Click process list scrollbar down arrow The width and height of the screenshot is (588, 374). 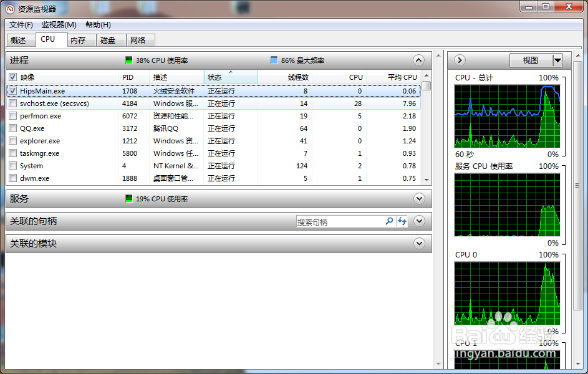(x=427, y=180)
